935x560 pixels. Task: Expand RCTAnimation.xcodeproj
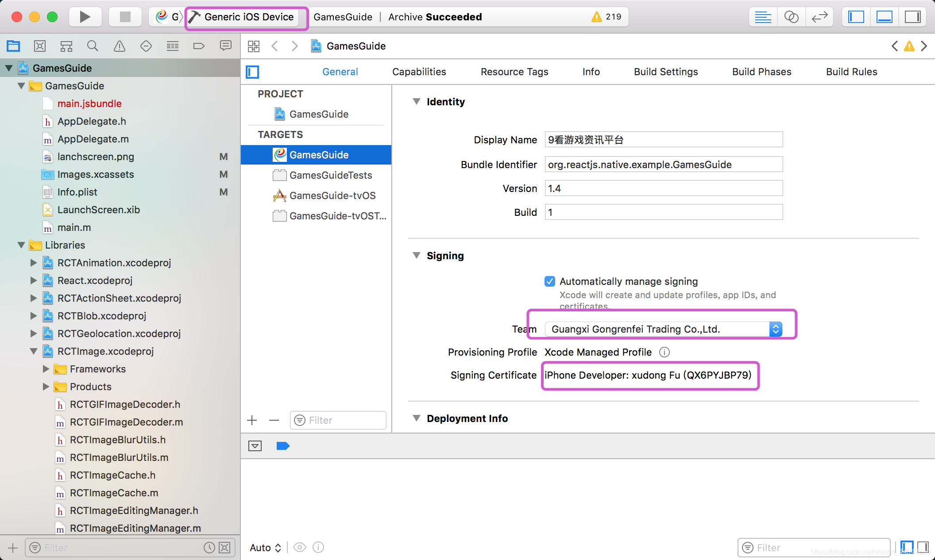tap(33, 263)
